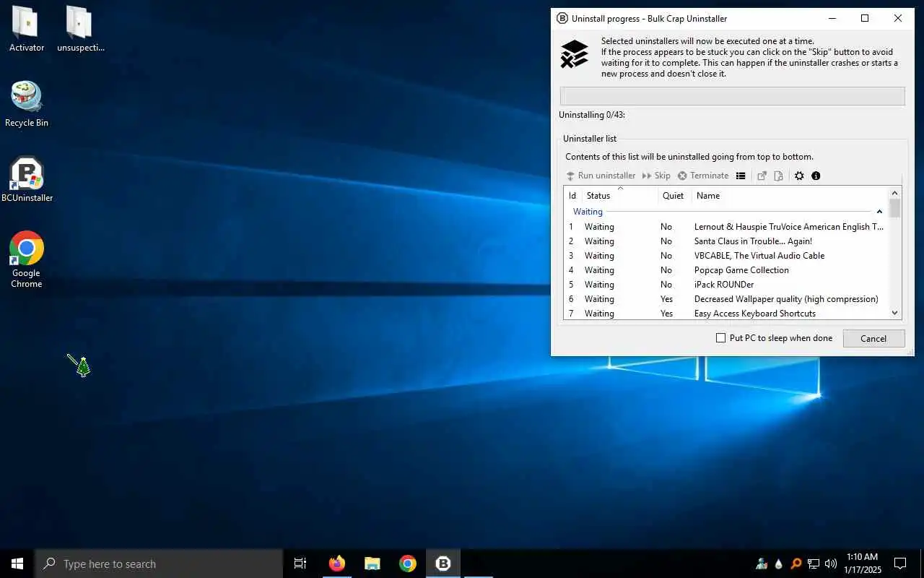
Task: Click Bulk Crap Uninstaller taskbar icon
Action: coord(443,564)
